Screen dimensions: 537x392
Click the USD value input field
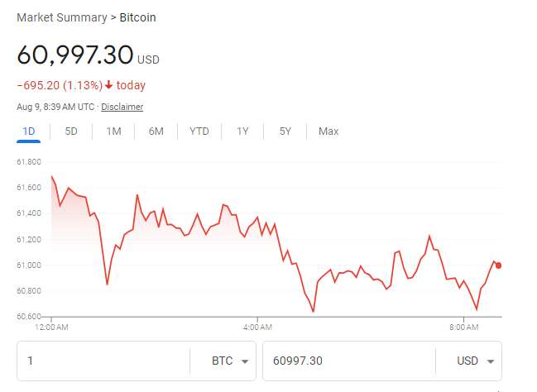(x=348, y=361)
